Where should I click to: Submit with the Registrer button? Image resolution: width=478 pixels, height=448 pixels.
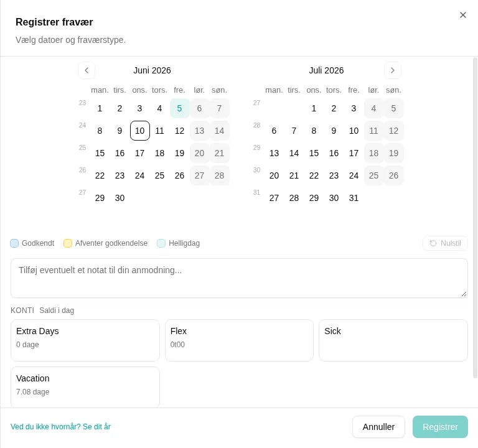point(440,427)
